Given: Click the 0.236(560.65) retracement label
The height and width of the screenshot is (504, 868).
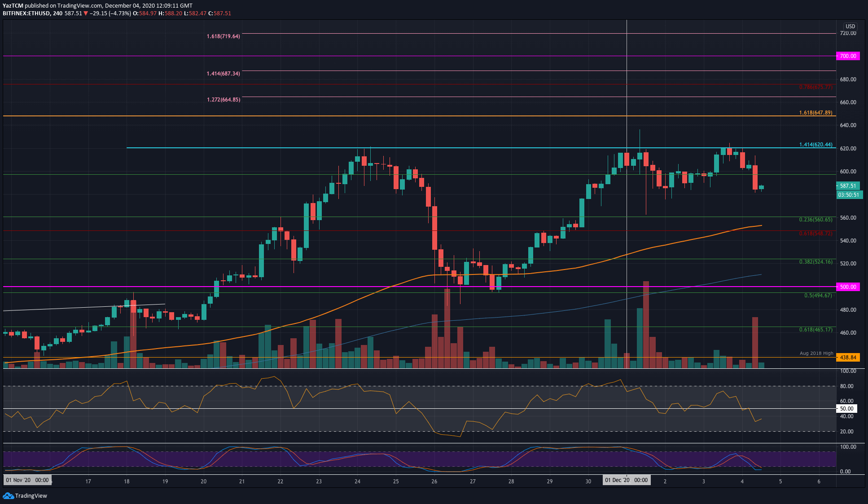Looking at the screenshot, I should click(x=815, y=220).
